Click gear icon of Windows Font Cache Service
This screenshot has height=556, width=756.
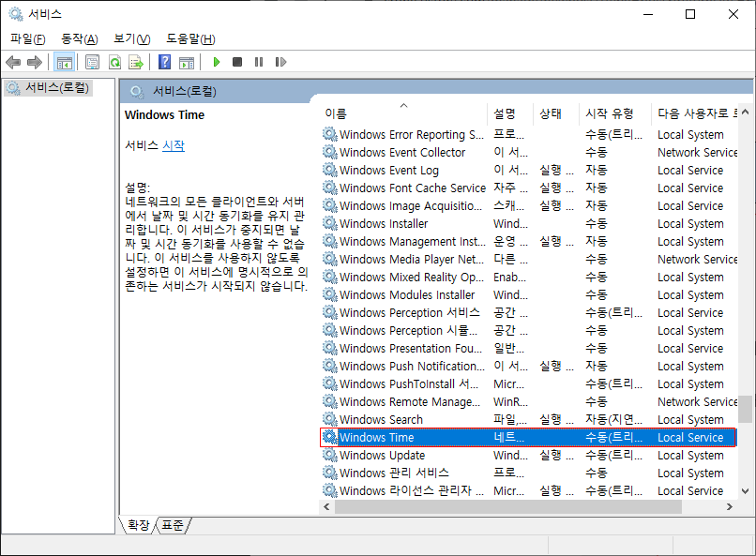click(330, 188)
